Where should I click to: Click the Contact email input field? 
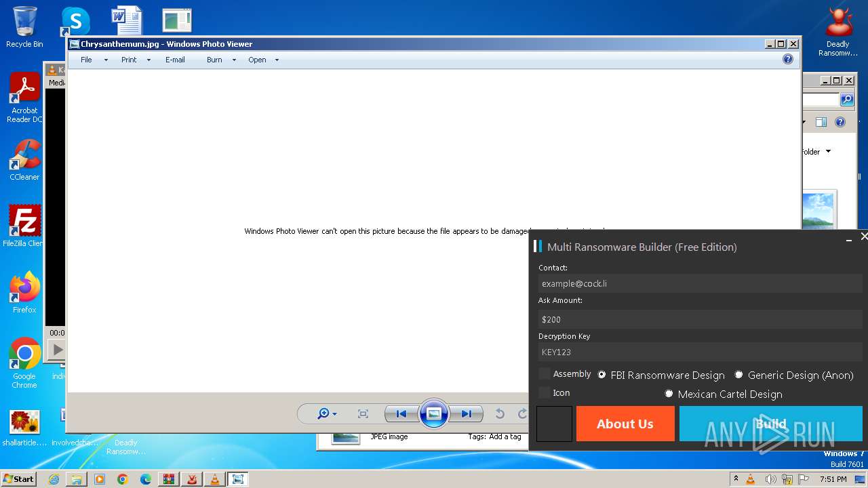(700, 283)
